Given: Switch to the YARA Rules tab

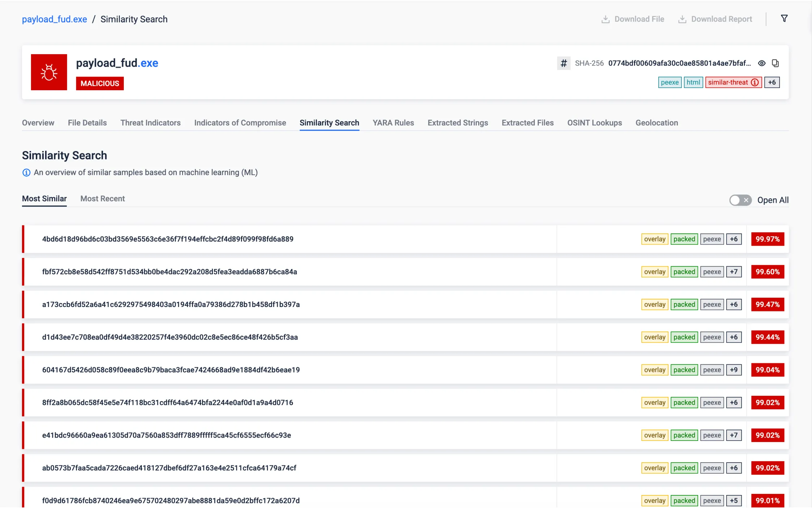Looking at the screenshot, I should click(393, 123).
